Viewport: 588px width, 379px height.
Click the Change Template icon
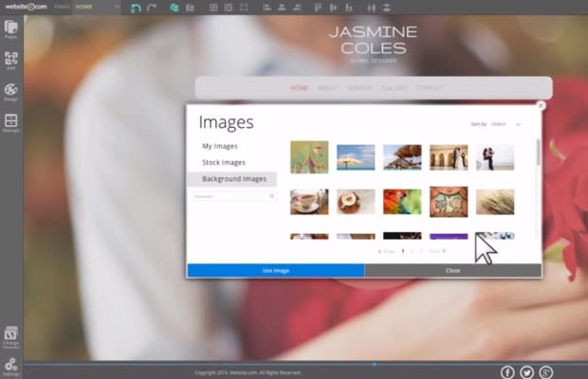(x=10, y=337)
